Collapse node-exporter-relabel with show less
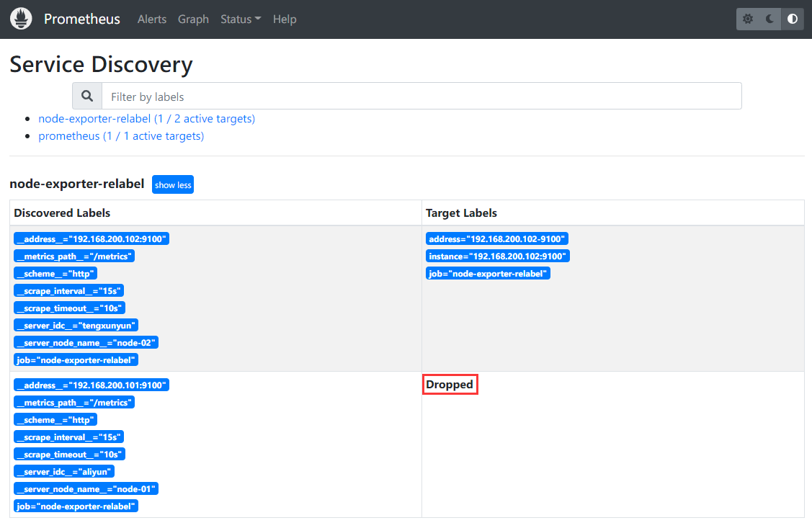The image size is (812, 523). click(x=173, y=185)
